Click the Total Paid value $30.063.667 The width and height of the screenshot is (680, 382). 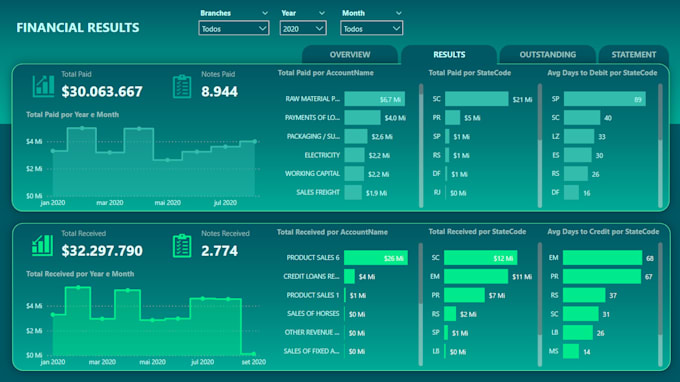(x=102, y=91)
